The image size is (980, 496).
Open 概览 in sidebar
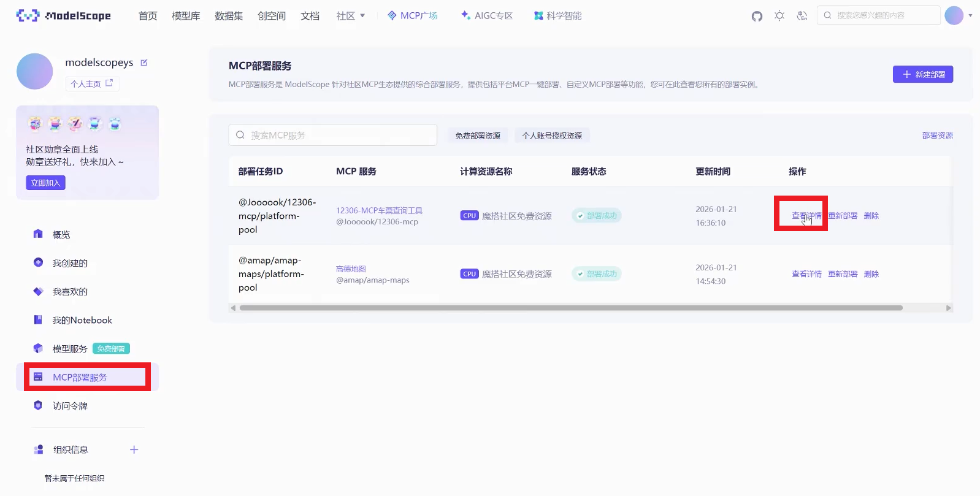tap(61, 234)
